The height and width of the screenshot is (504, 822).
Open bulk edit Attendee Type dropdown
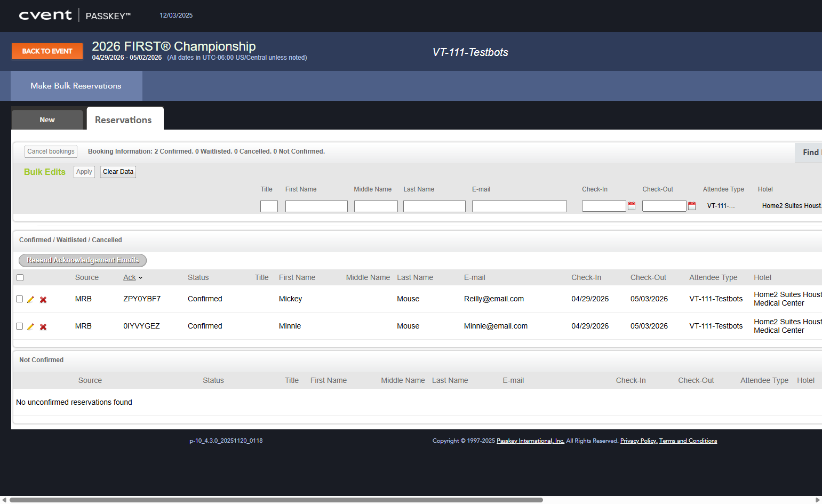pos(721,206)
